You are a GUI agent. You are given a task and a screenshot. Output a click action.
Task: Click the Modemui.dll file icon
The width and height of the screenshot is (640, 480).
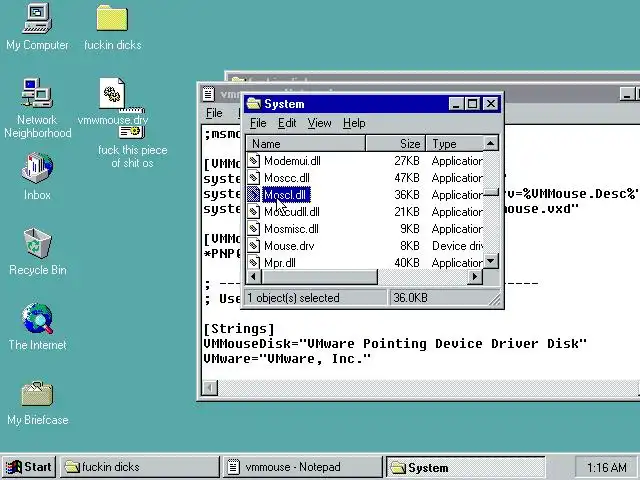[x=253, y=160]
